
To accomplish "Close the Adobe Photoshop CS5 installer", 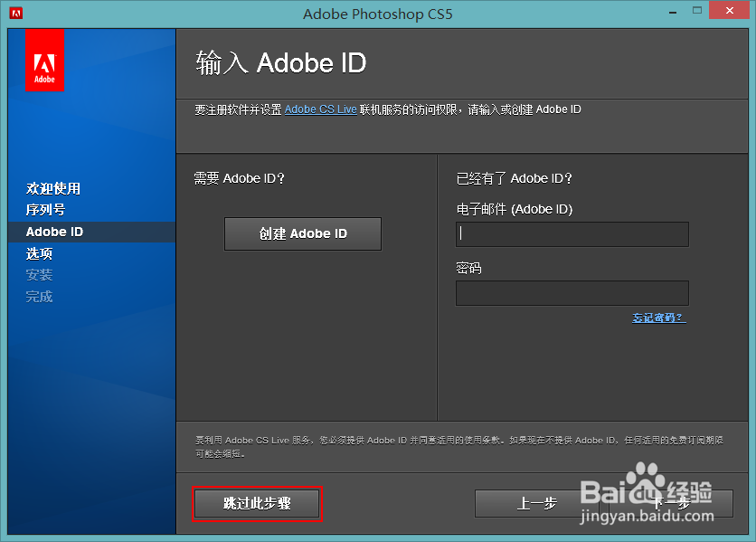I will (x=729, y=11).
